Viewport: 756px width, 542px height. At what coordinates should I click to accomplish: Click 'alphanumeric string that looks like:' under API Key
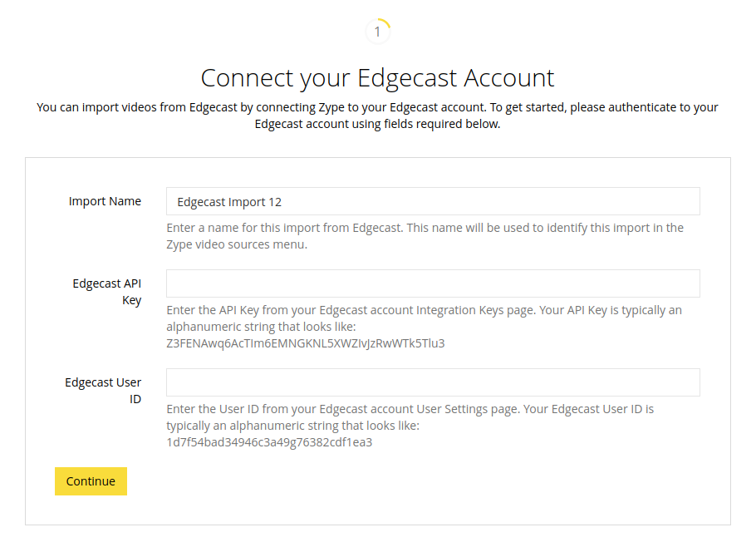(261, 327)
